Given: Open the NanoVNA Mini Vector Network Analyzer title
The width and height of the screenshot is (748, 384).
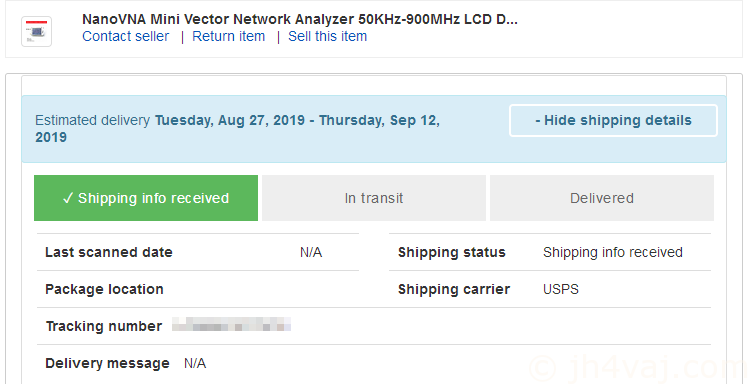Looking at the screenshot, I should pyautogui.click(x=300, y=19).
